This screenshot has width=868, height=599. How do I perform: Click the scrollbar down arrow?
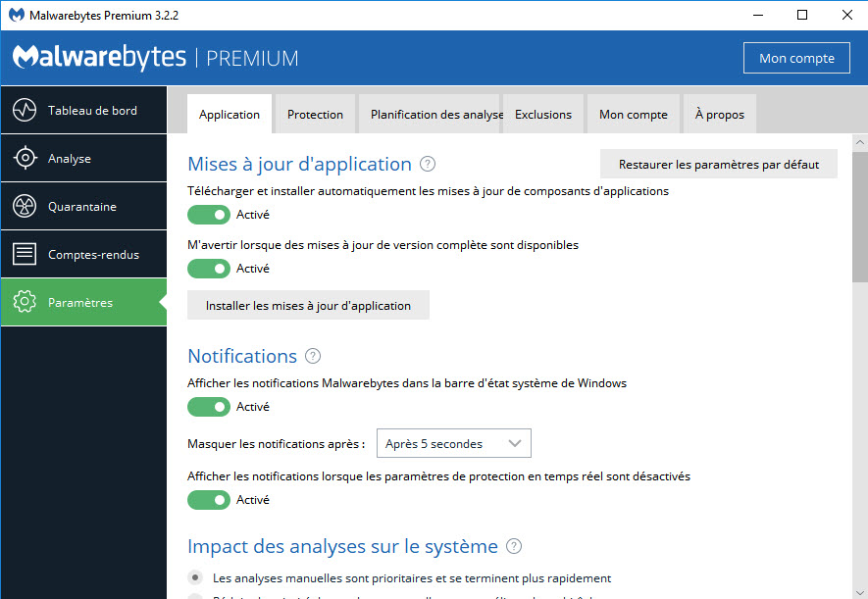(x=860, y=591)
